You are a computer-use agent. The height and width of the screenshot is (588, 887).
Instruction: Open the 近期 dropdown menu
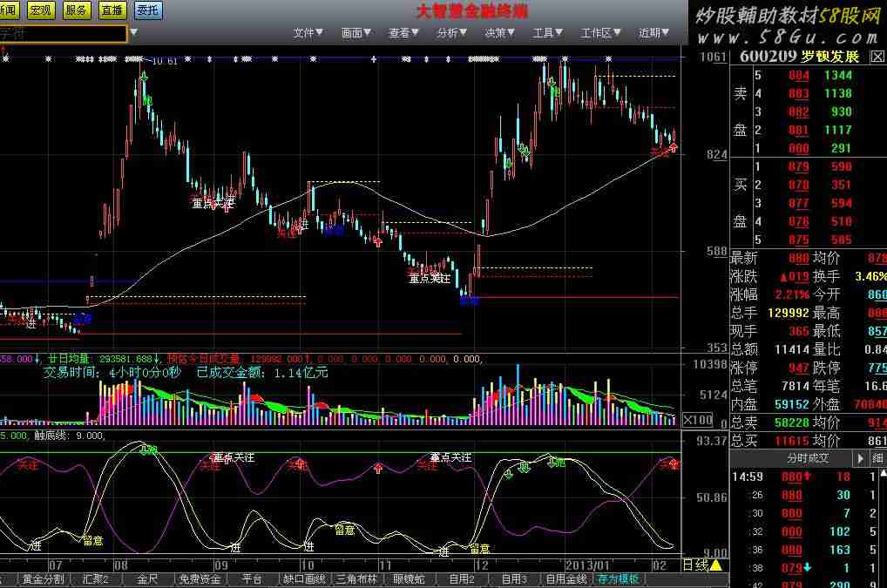tap(654, 33)
